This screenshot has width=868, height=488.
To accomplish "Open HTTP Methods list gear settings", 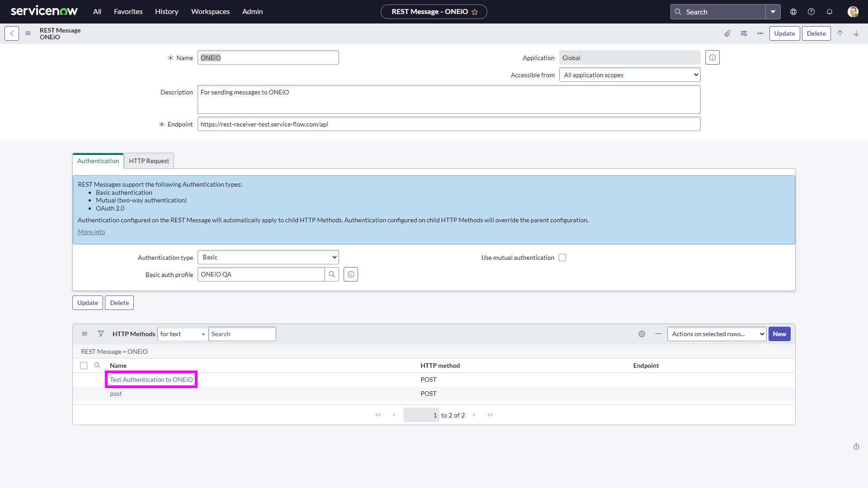I will [642, 334].
